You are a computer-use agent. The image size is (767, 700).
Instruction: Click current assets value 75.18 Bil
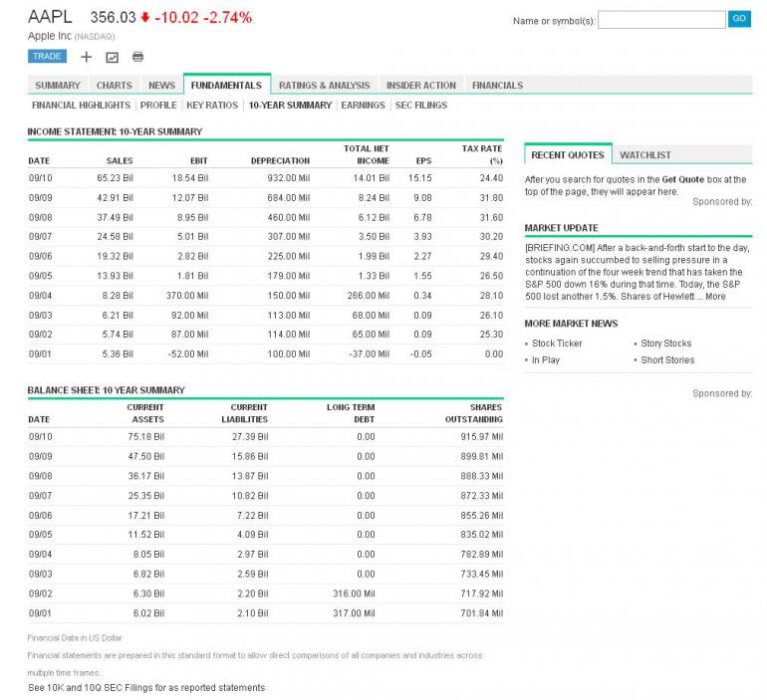point(146,436)
